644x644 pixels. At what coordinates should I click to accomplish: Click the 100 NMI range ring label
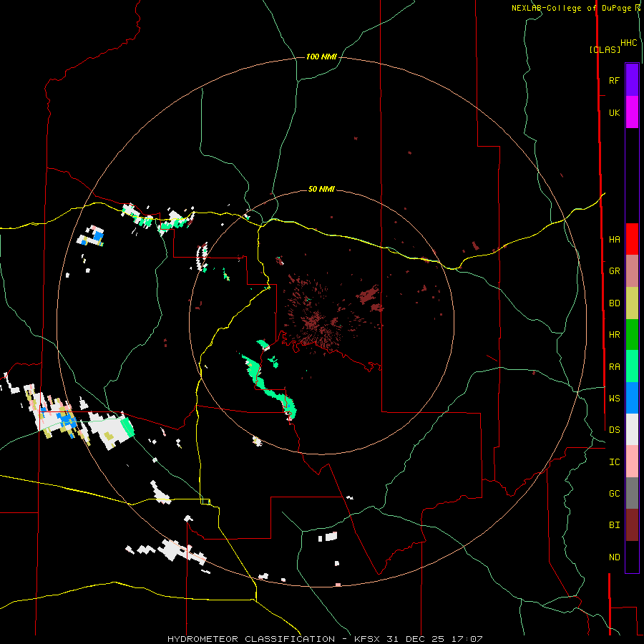click(321, 57)
